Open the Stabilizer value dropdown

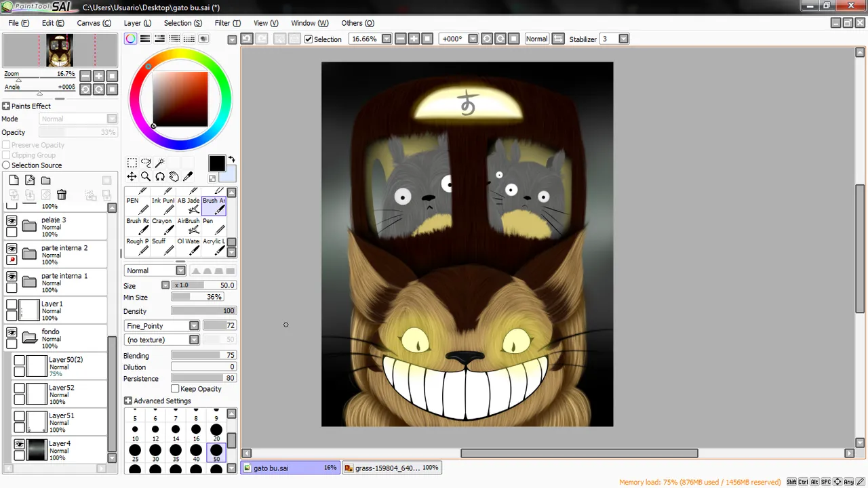624,39
